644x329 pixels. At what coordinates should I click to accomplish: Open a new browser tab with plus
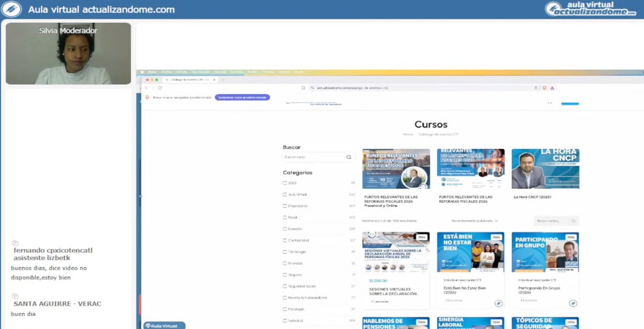tap(222, 79)
